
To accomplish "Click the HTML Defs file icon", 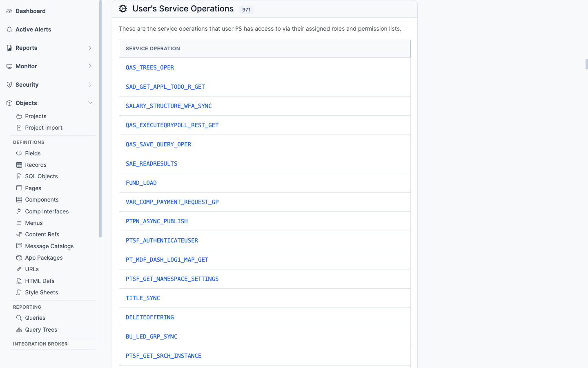I will [x=19, y=281].
